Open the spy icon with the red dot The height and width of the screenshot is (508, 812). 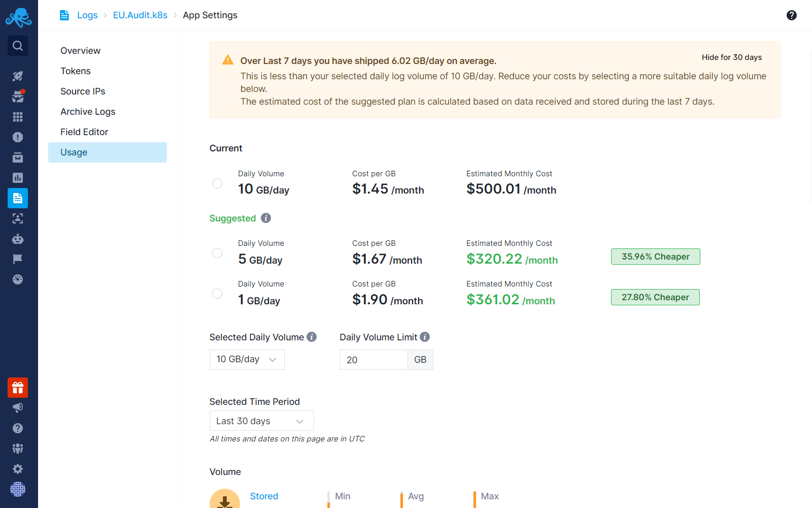pos(18,96)
